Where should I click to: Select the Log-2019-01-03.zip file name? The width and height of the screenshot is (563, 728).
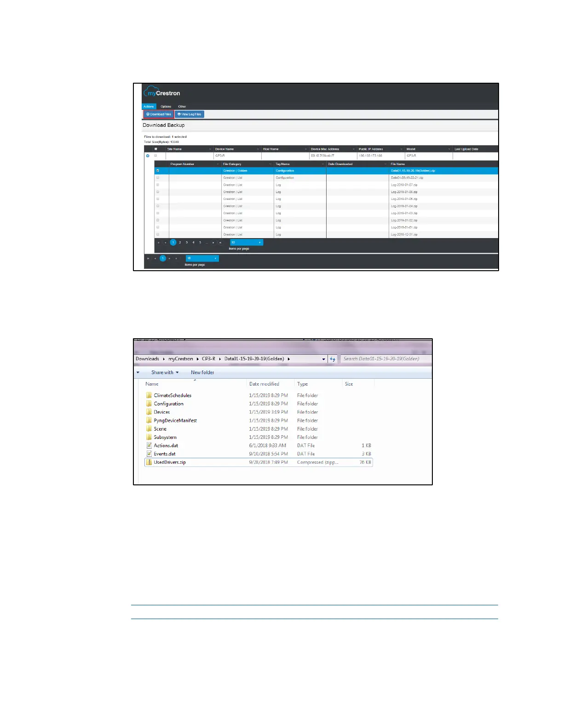click(404, 213)
